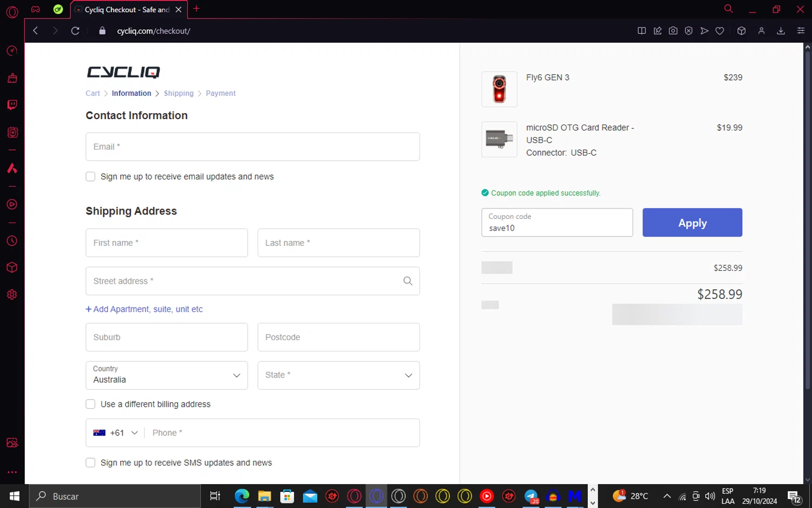Screen dimensions: 812x508
Task: Open the media Player sidebar icon
Action: 12,204
